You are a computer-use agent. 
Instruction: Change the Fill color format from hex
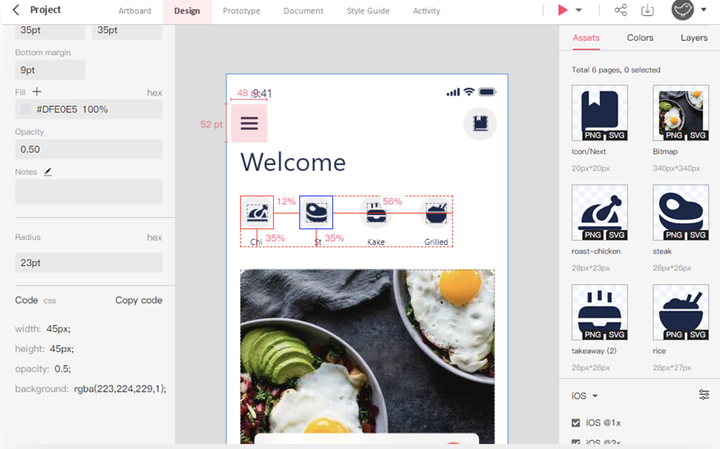point(154,93)
